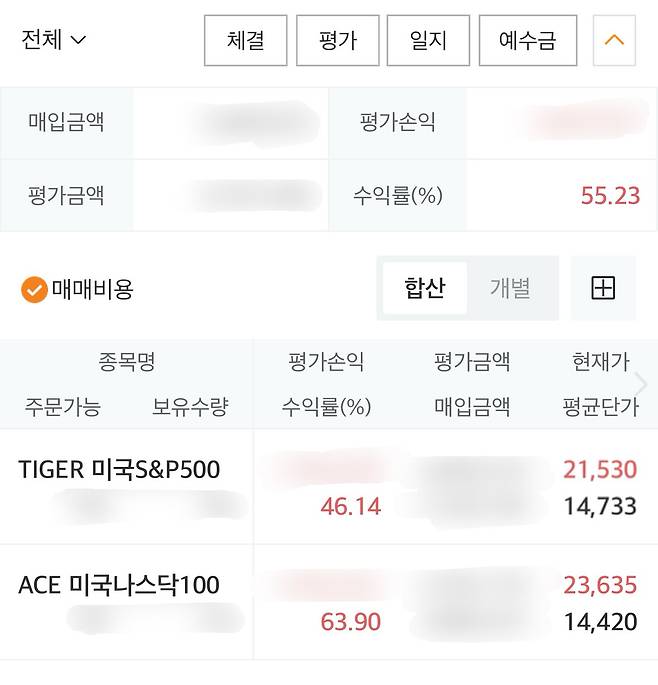658x685 pixels.
Task: Sort by 평가손익 column header
Action: point(326,362)
